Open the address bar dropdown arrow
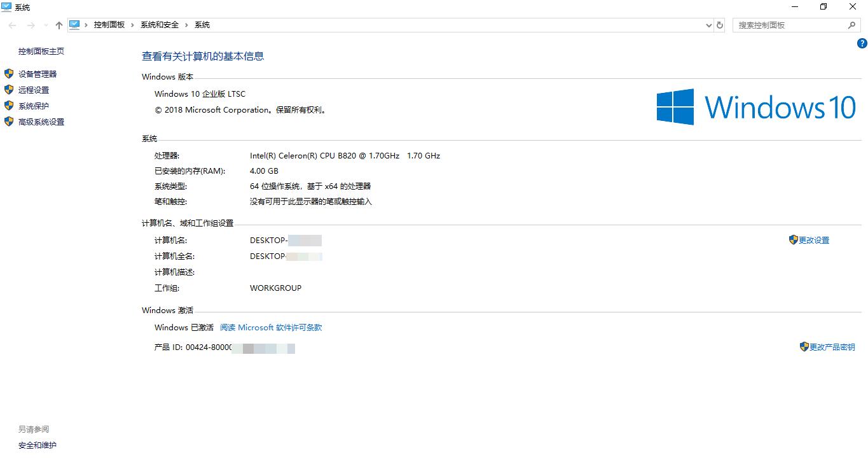Viewport: 868px width, 462px height. tap(709, 25)
